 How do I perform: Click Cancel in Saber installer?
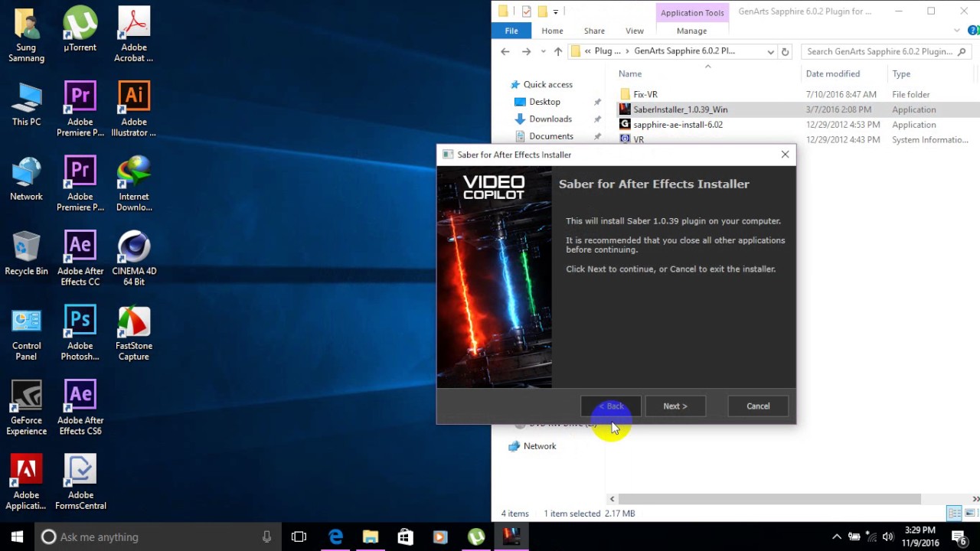758,406
